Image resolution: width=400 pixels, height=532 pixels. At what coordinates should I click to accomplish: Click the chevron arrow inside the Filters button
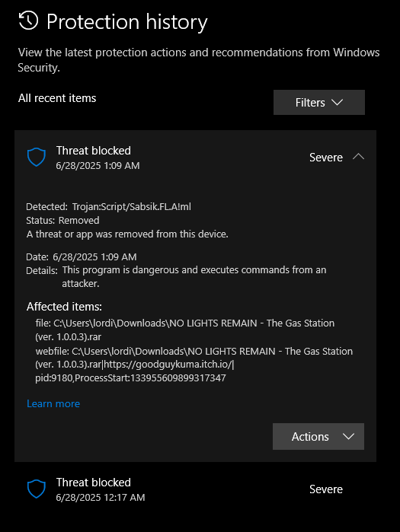point(337,103)
